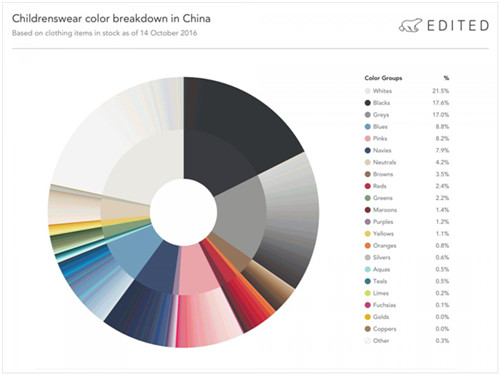Image resolution: width=500 pixels, height=375 pixels.
Task: Click the Yellows legend color dot
Action: point(368,234)
